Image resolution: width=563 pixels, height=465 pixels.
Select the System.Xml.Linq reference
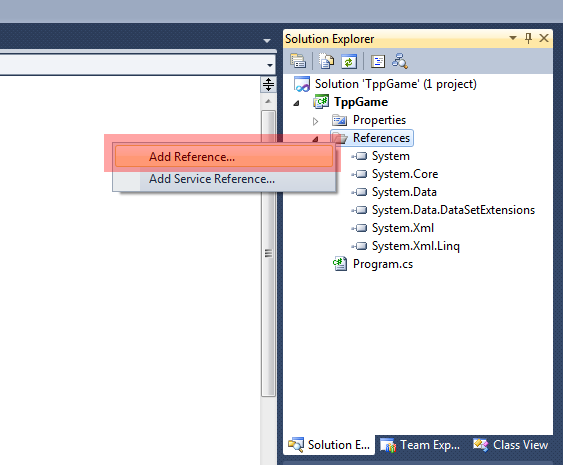(415, 246)
